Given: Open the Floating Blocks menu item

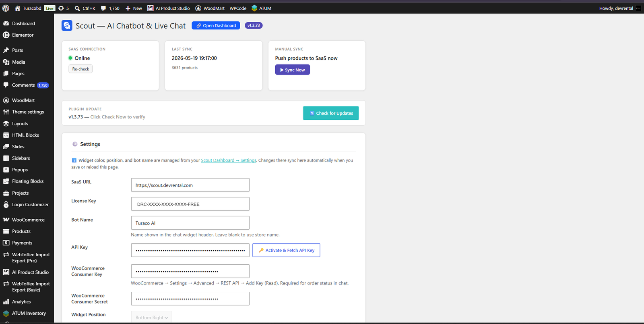Looking at the screenshot, I should point(27,181).
